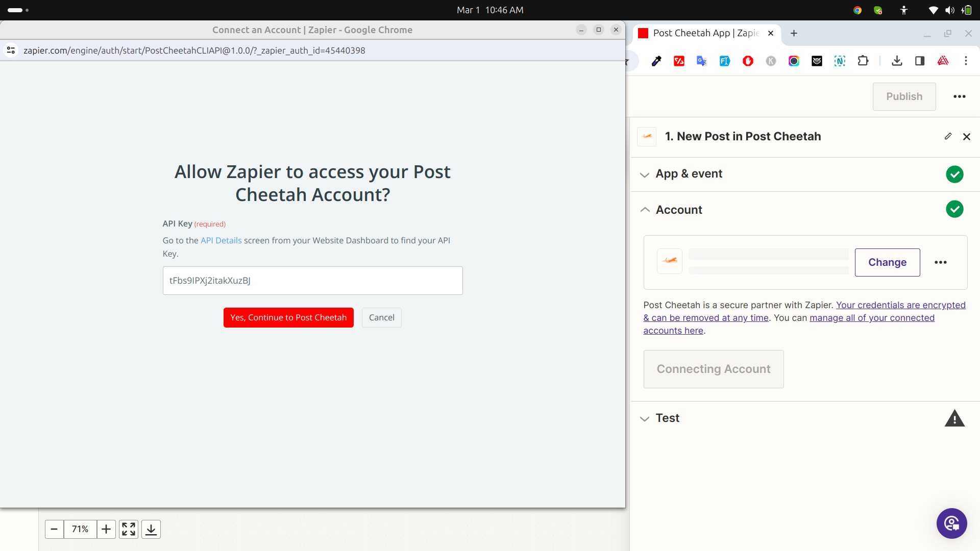The height and width of the screenshot is (551, 980).
Task: Expand the App & event section
Action: click(645, 174)
